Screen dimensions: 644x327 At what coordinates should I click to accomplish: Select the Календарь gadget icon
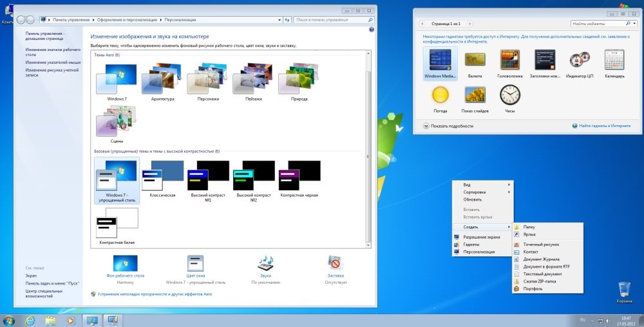[x=614, y=61]
